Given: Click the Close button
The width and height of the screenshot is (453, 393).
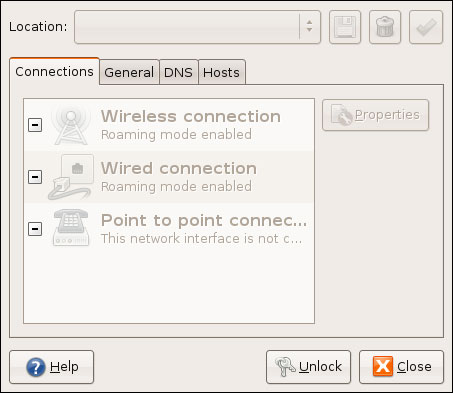Looking at the screenshot, I should coord(401,367).
